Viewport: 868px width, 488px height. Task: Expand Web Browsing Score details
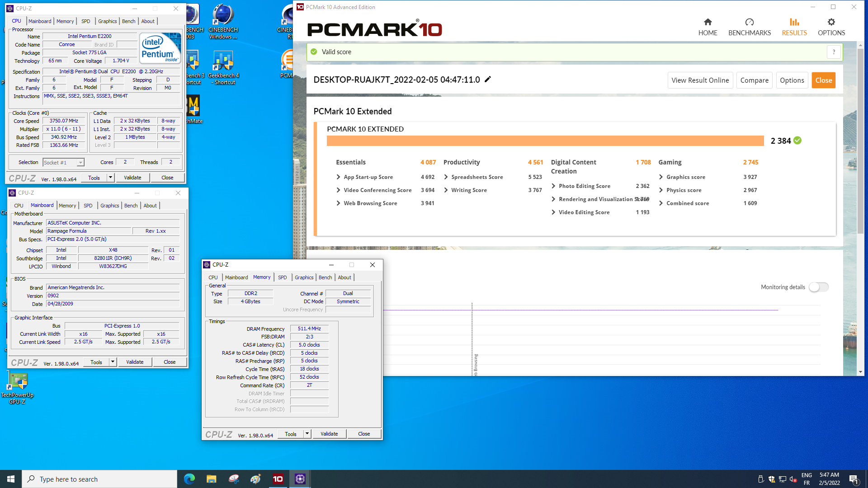coord(338,203)
